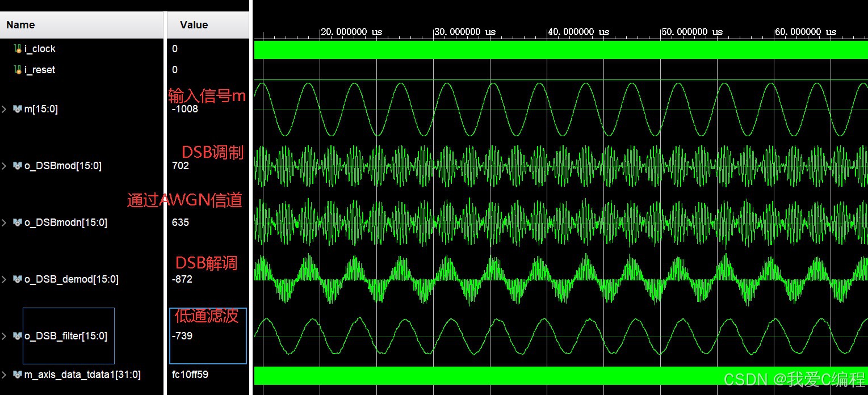Screen dimensions: 868x395
Task: Select the o_DSBmodn[15:0] signal name
Action: [66, 222]
